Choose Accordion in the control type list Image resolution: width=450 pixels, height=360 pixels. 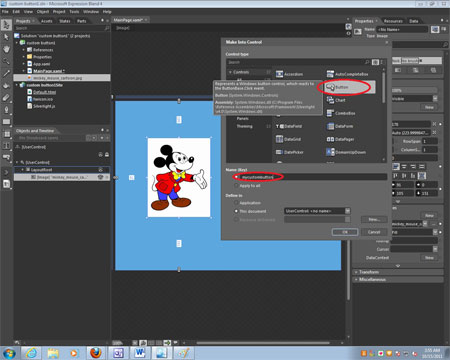[x=290, y=74]
